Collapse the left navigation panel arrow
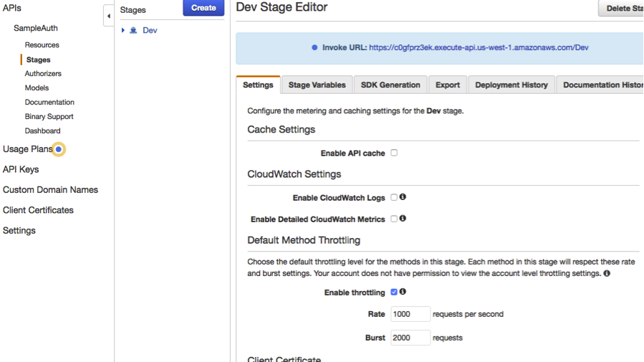The height and width of the screenshot is (362, 644). (109, 16)
